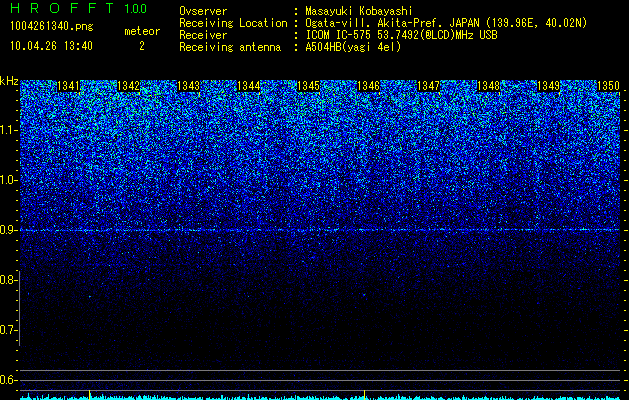Click the 1.1 frequency axis label
Screen dimensions: 629x400
8,130
